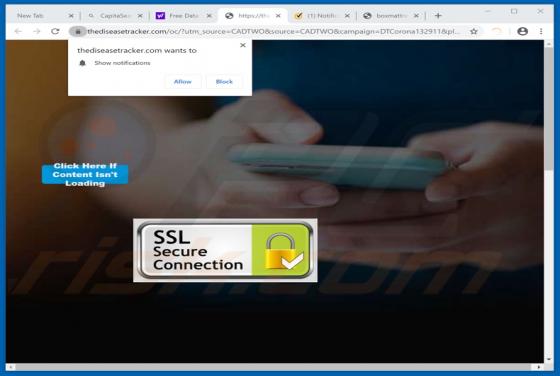Maximize the browser window
The image size is (560, 376).
[x=514, y=11]
